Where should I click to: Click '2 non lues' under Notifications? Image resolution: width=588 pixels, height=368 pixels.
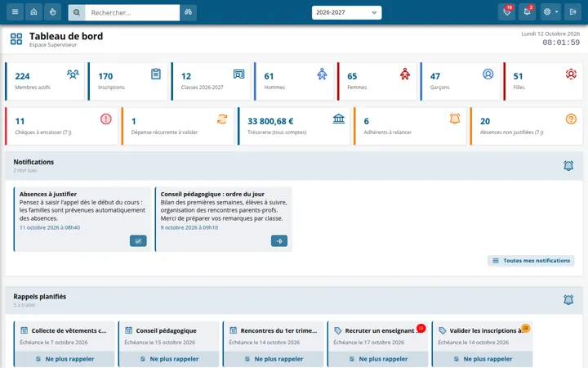25,170
